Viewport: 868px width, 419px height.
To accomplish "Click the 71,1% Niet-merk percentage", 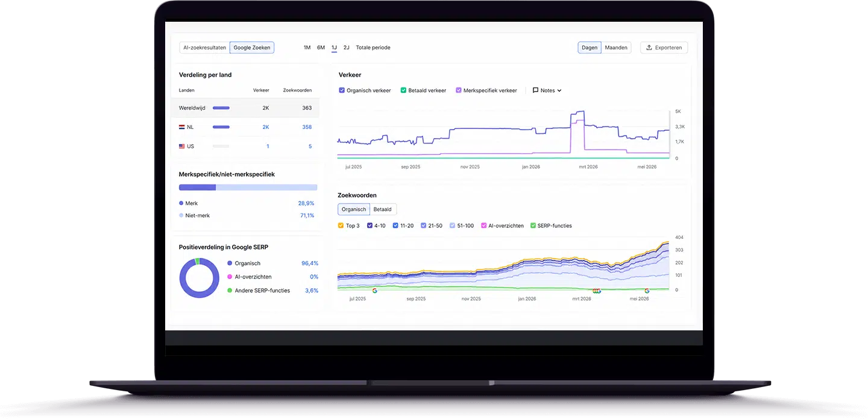I will [307, 216].
